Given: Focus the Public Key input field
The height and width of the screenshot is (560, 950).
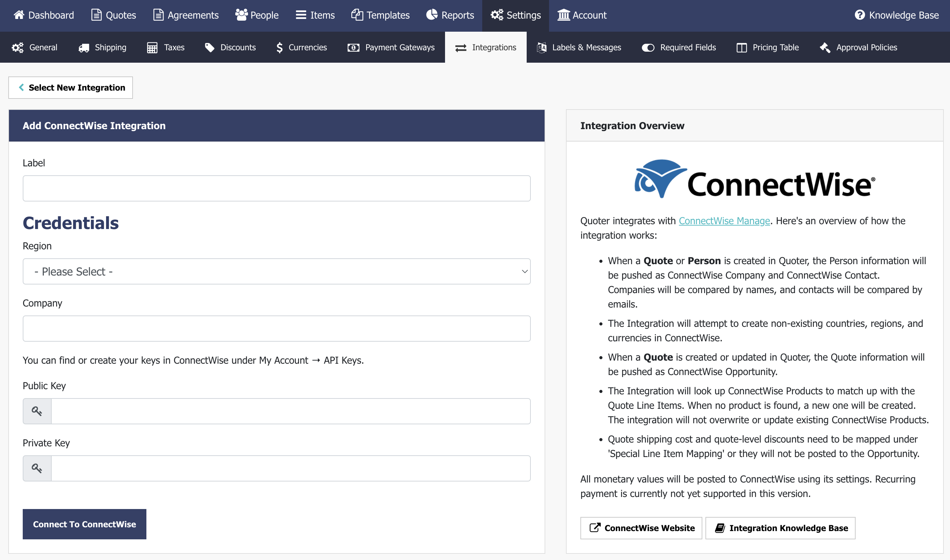Looking at the screenshot, I should [x=291, y=411].
